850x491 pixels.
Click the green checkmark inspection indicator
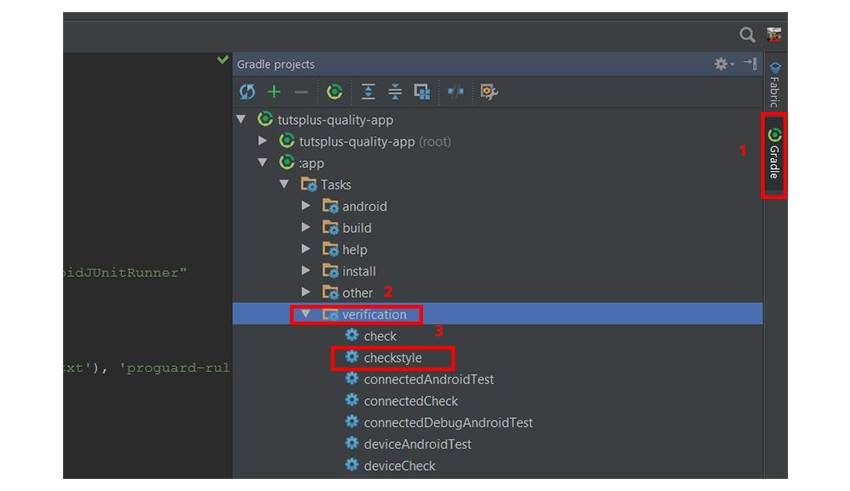click(x=222, y=59)
